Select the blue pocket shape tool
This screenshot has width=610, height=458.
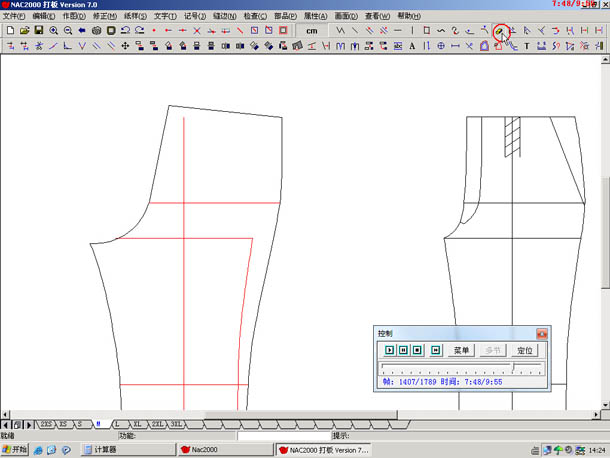[x=484, y=46]
